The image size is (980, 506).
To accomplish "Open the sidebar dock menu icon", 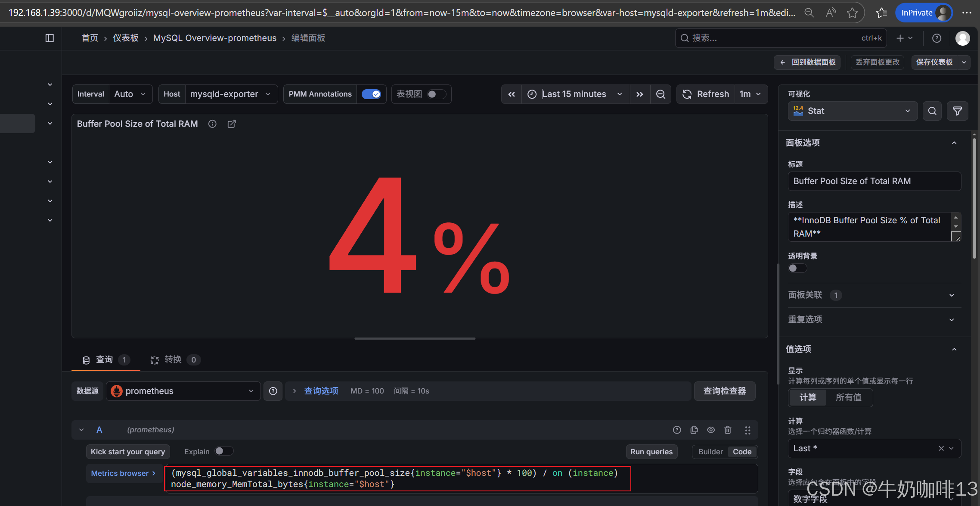I will (x=50, y=38).
